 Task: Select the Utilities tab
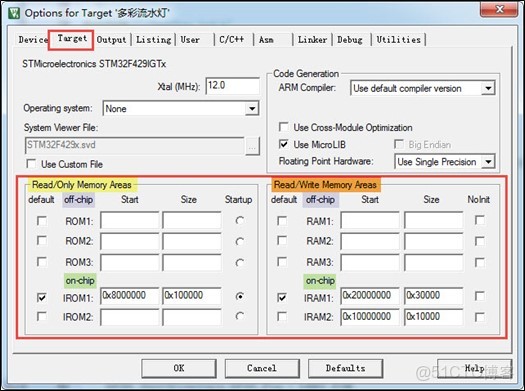pyautogui.click(x=398, y=40)
